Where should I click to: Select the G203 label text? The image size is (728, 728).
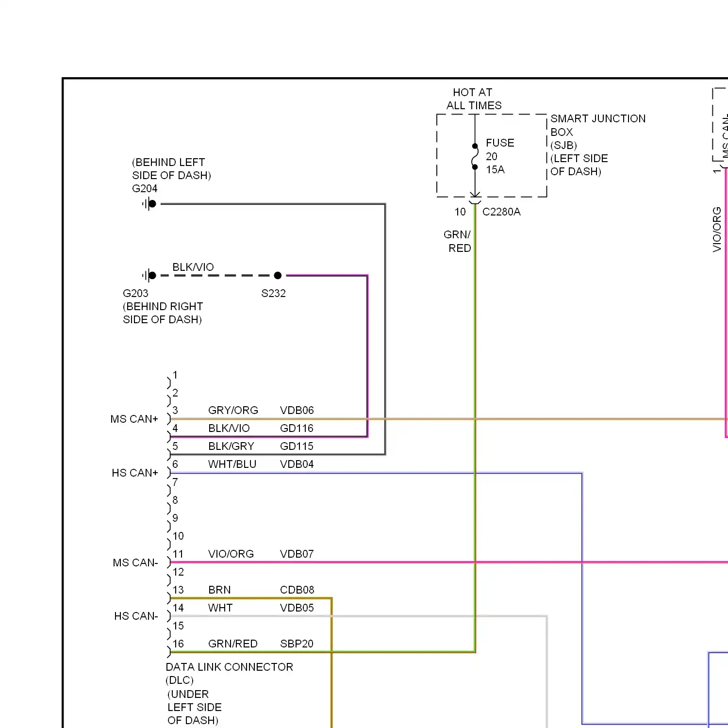(x=135, y=293)
